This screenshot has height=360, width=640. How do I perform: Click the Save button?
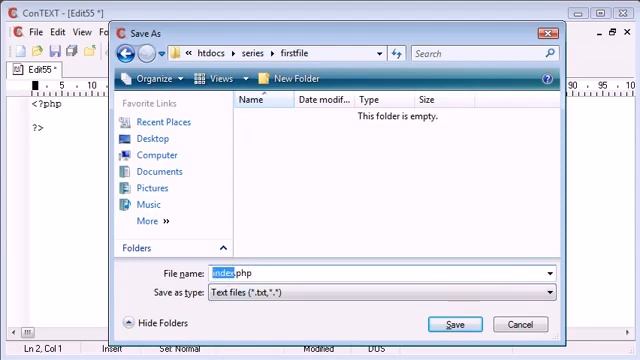455,324
